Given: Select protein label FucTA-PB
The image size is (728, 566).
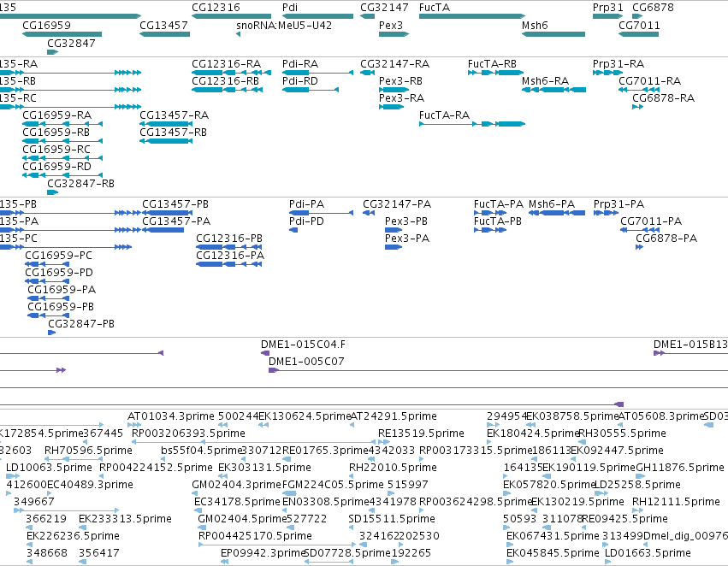Looking at the screenshot, I should pyautogui.click(x=498, y=221).
